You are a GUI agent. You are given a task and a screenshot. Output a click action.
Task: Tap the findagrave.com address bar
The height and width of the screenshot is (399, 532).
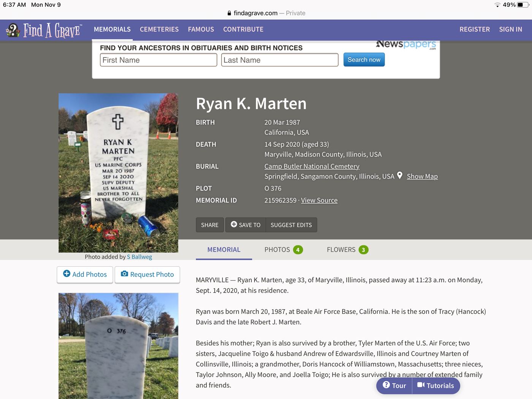coord(266,13)
